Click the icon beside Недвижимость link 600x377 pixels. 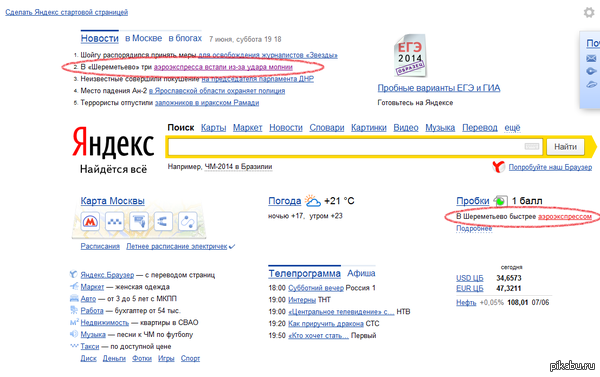(74, 322)
